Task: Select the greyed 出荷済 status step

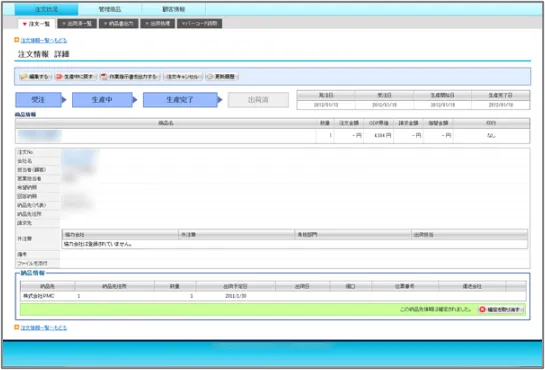Action: pyautogui.click(x=258, y=100)
